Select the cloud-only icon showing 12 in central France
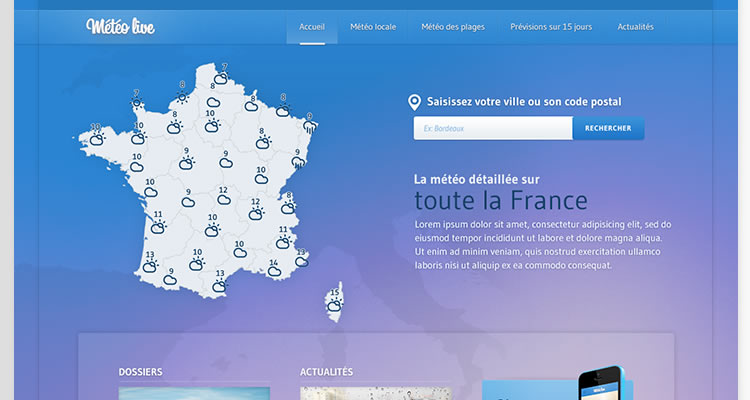750x400 pixels. (224, 200)
